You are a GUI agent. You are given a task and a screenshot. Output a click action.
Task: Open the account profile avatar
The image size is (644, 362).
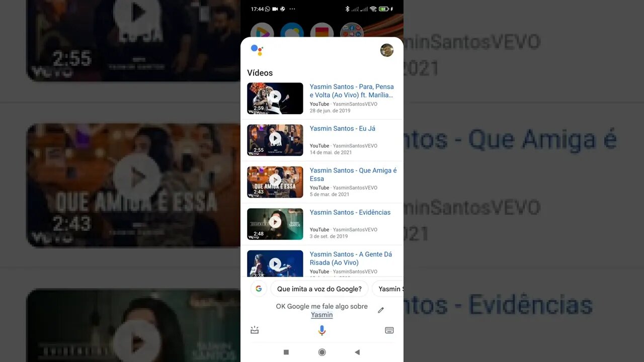pyautogui.click(x=386, y=50)
